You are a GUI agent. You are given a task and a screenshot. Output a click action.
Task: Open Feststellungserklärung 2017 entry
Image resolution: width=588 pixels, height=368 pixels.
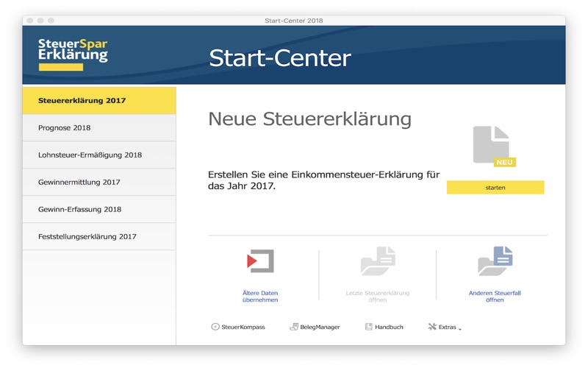(x=99, y=236)
